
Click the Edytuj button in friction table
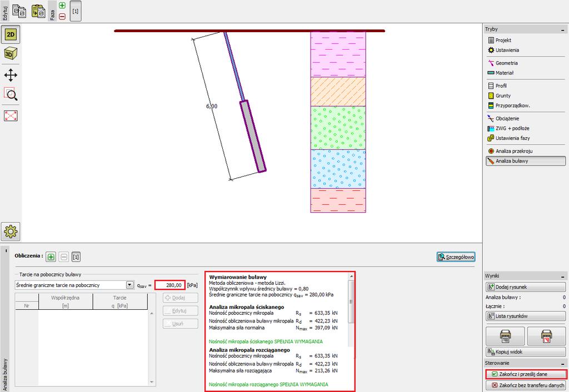click(x=181, y=311)
